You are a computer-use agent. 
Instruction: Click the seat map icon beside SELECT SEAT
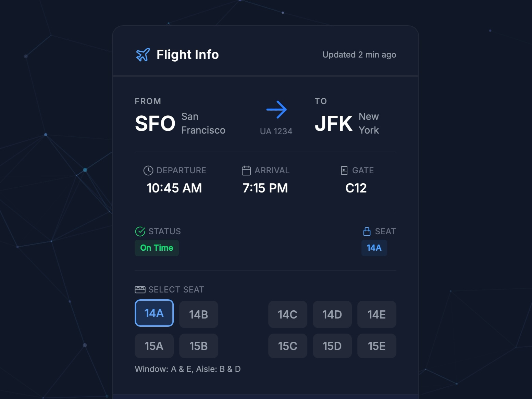(x=140, y=289)
